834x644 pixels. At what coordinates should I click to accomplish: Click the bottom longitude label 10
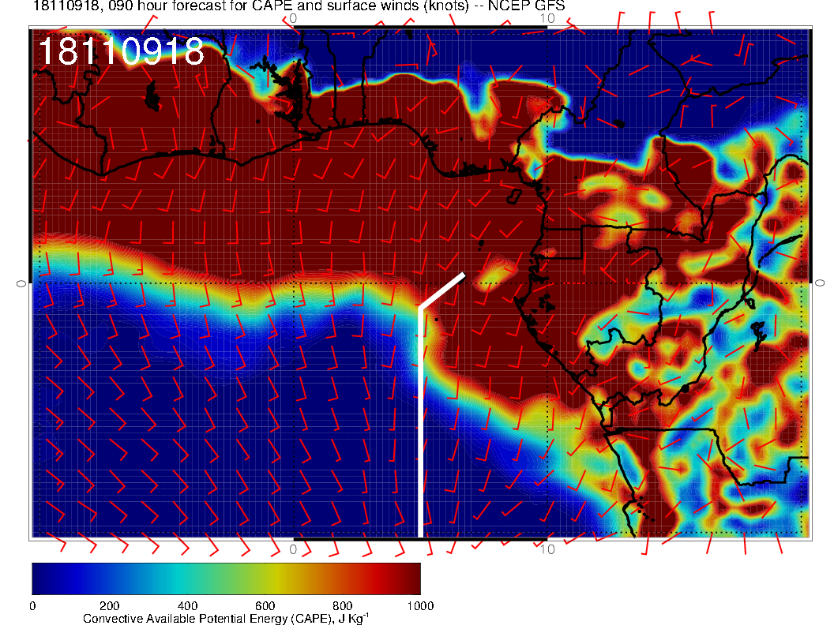click(549, 549)
